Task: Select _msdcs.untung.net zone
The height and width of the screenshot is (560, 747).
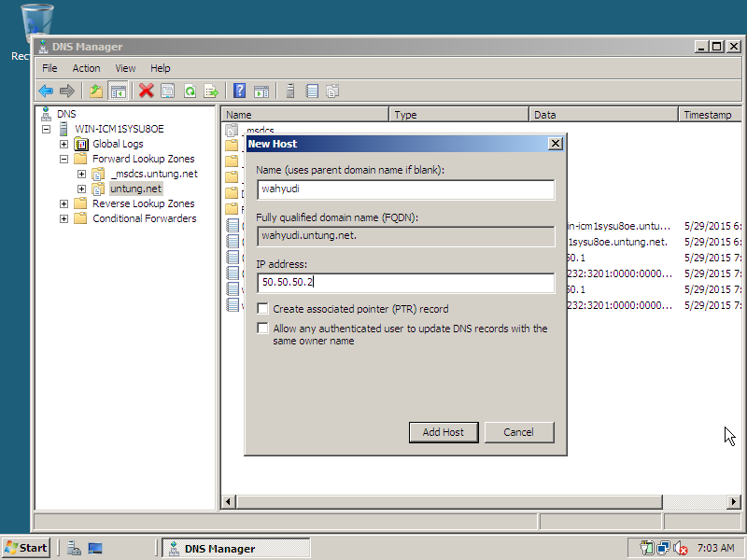Action: pyautogui.click(x=153, y=174)
